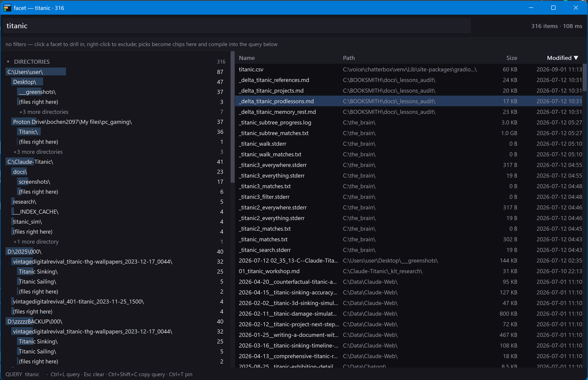This screenshot has height=380, width=588.
Task: Select highlighted _delta_titanic_prodlessons.md row
Action: pyautogui.click(x=409, y=101)
